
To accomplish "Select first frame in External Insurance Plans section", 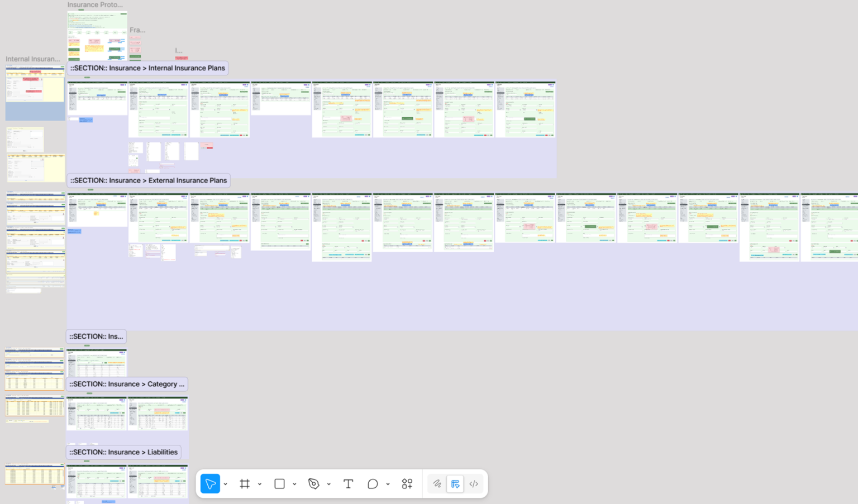I will coord(97,210).
